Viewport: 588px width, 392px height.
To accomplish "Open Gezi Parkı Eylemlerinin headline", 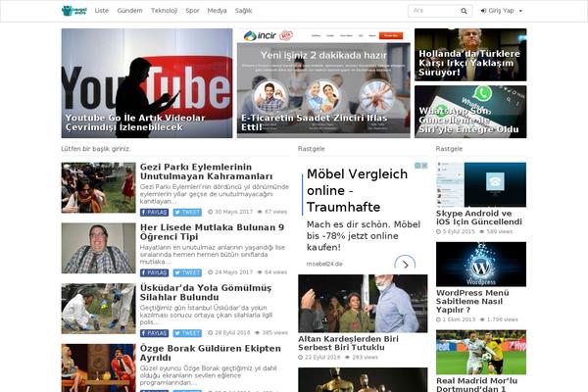I will pos(206,171).
